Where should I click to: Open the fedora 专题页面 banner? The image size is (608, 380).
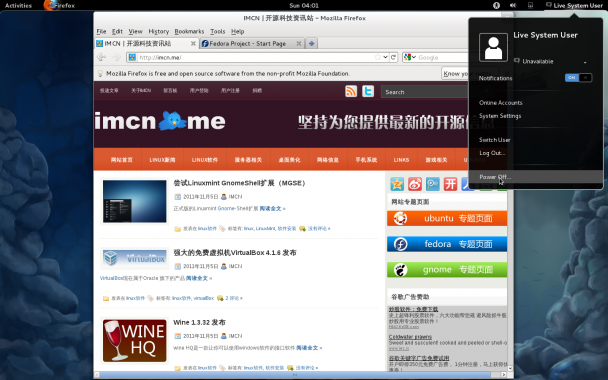click(x=447, y=244)
